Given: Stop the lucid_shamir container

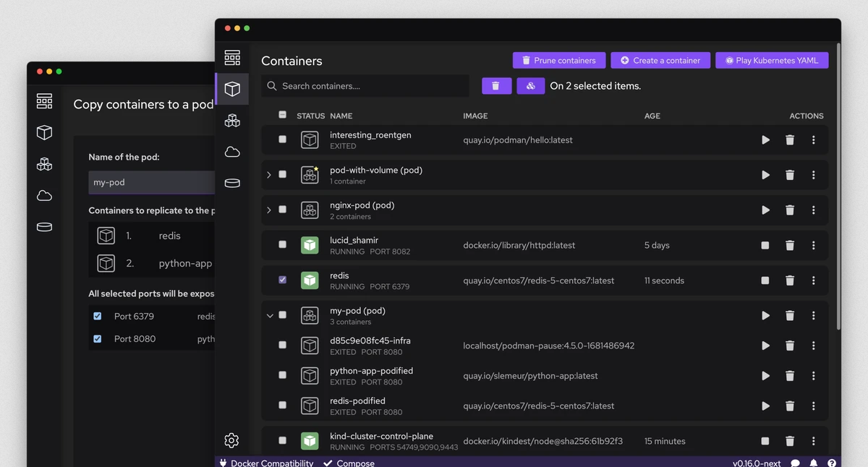Looking at the screenshot, I should pyautogui.click(x=765, y=246).
